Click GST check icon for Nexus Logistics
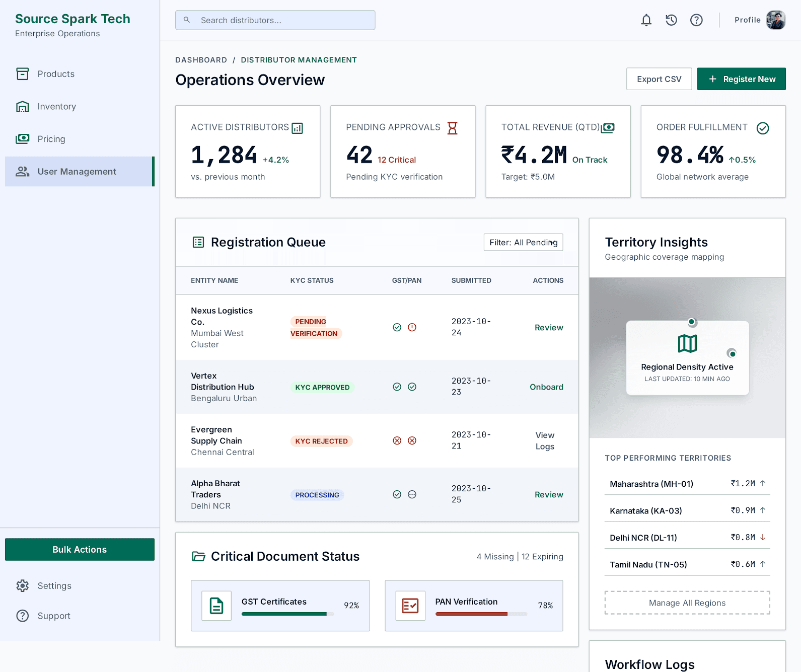This screenshot has height=672, width=801. pos(397,327)
